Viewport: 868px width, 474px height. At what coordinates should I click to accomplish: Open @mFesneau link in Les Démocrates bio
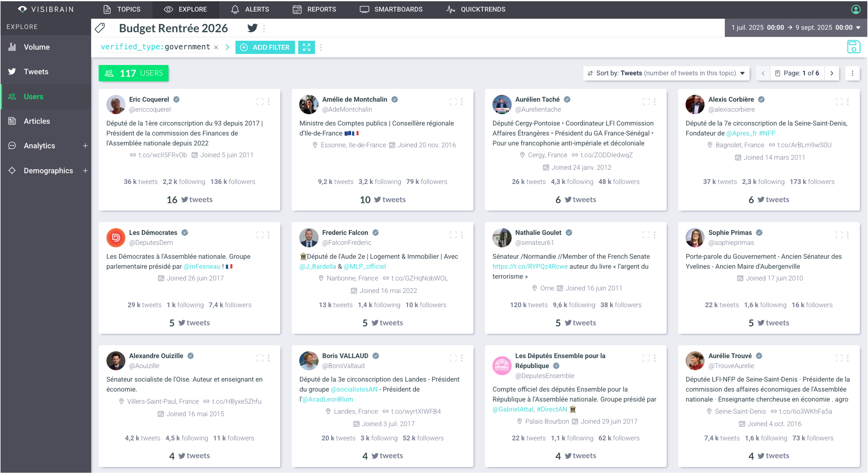click(x=201, y=266)
